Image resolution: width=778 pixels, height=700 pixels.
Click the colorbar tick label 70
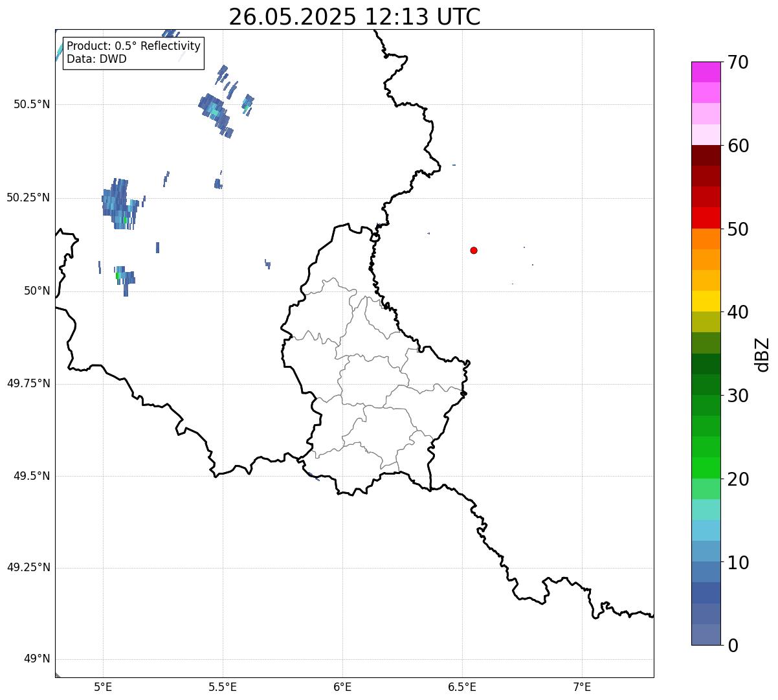pyautogui.click(x=738, y=62)
